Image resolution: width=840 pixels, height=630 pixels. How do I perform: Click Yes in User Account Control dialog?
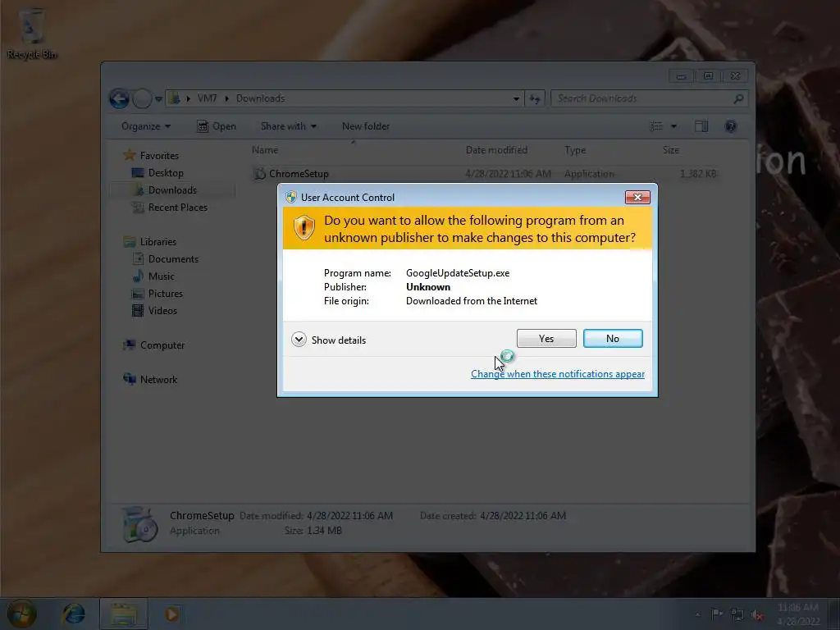tap(546, 339)
